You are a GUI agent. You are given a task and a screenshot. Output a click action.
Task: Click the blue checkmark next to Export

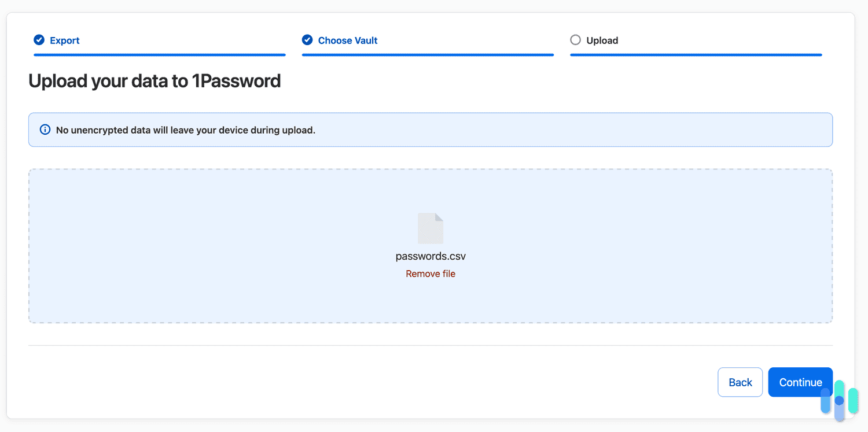(39, 40)
